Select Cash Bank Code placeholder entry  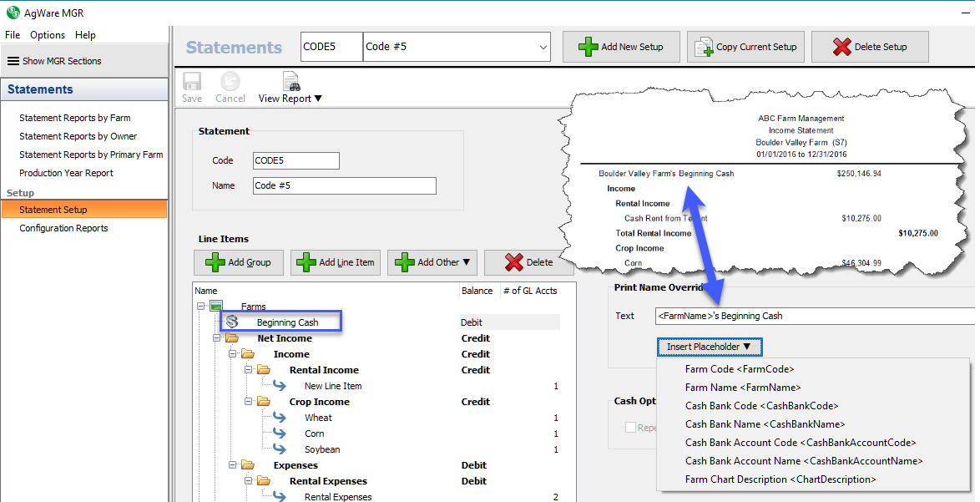point(761,406)
